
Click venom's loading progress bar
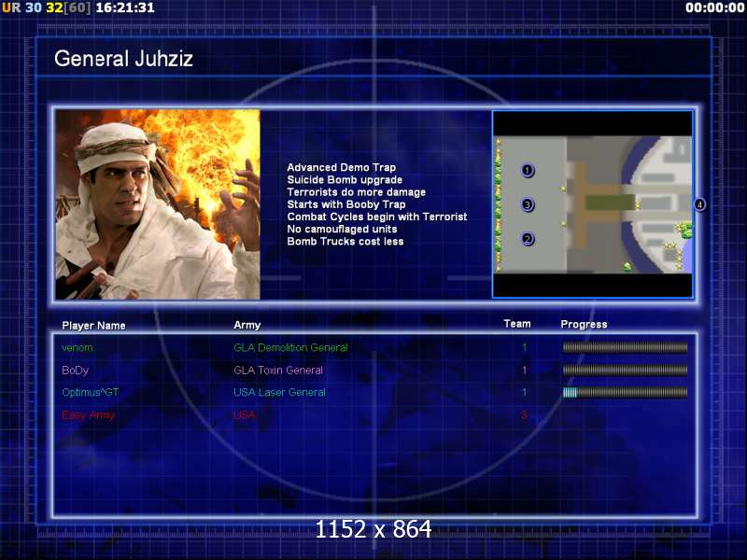coord(625,347)
